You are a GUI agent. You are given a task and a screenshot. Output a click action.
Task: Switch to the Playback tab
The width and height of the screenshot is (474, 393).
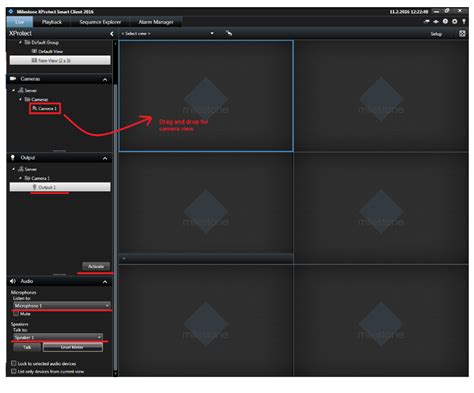[52, 22]
